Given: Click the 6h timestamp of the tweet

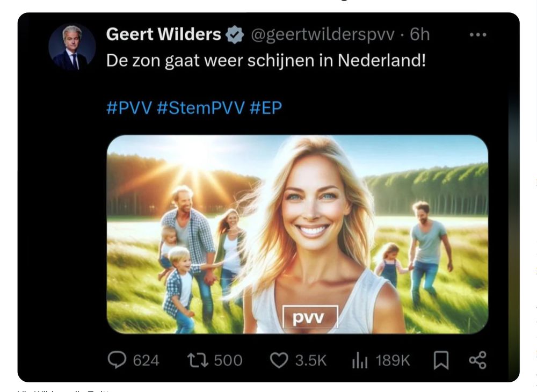Looking at the screenshot, I should 419,34.
